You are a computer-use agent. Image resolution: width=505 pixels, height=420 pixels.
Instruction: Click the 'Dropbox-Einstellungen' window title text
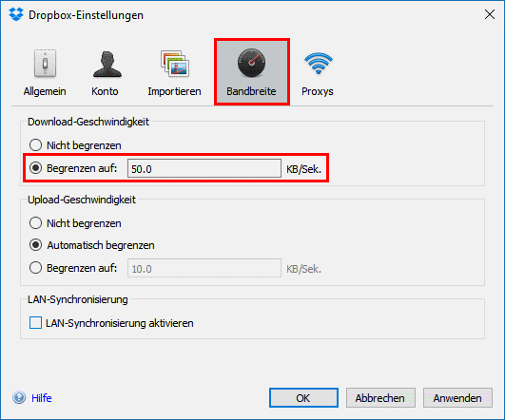click(x=86, y=15)
